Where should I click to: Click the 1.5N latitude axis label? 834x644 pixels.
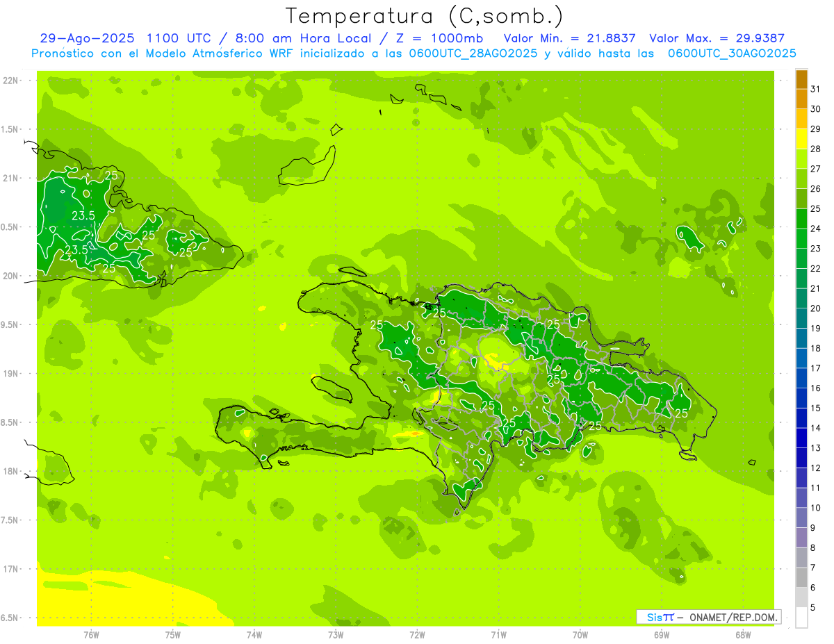11,129
